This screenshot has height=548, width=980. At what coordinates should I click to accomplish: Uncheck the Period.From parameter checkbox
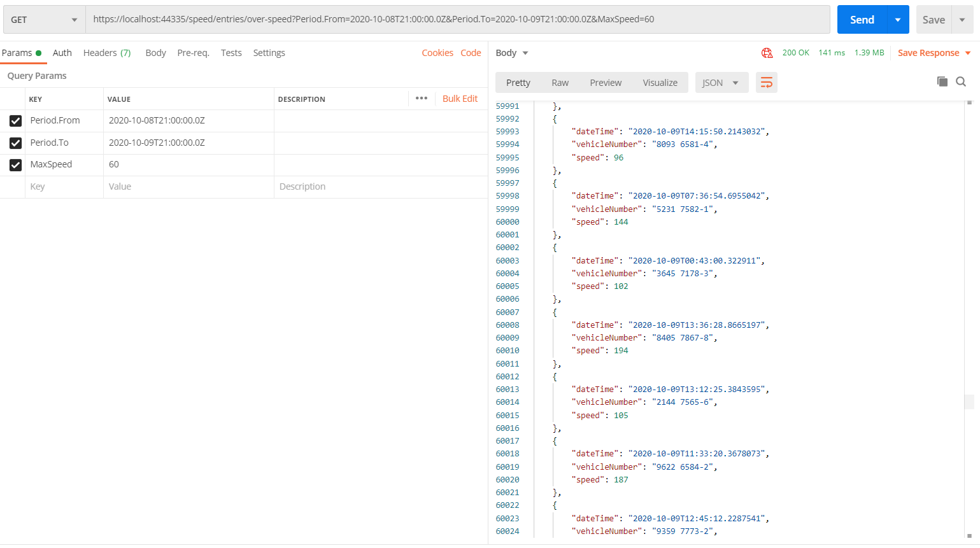point(16,121)
